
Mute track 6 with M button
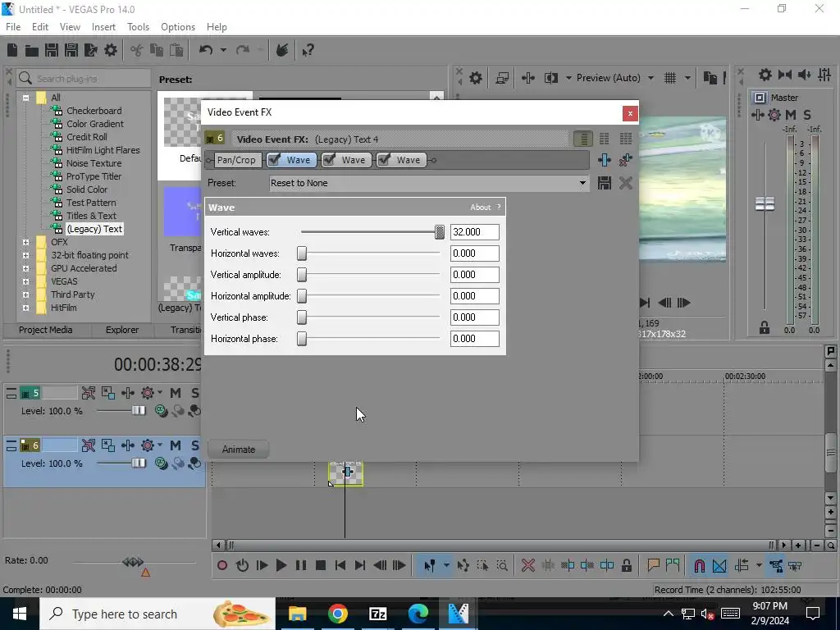176,445
